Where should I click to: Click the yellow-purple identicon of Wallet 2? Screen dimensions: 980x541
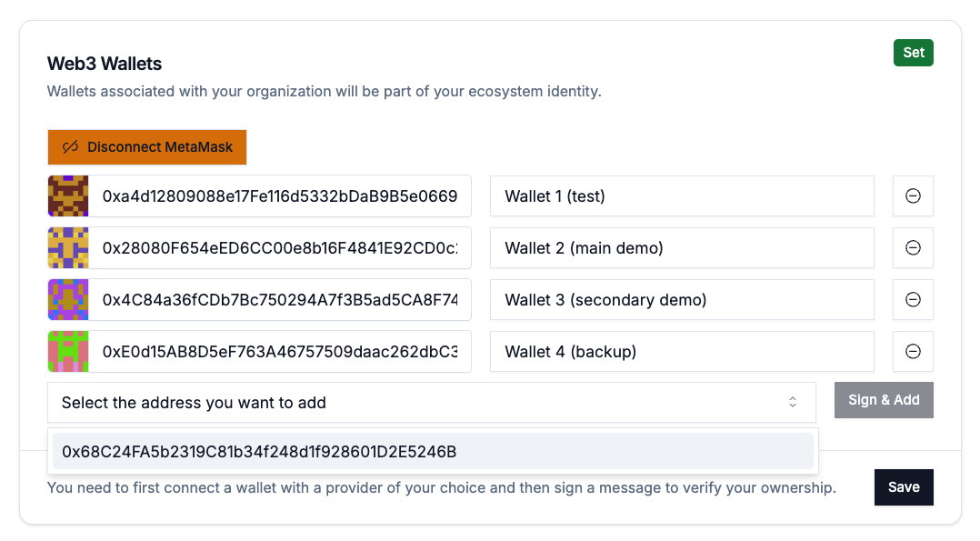click(68, 248)
